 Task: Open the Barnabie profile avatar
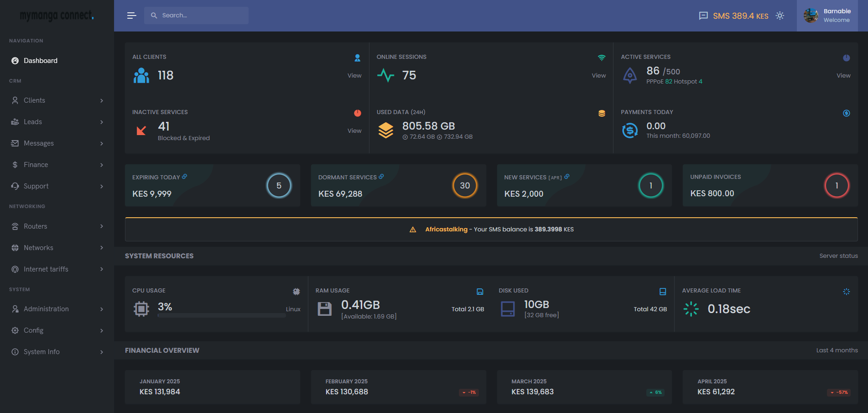tap(811, 16)
